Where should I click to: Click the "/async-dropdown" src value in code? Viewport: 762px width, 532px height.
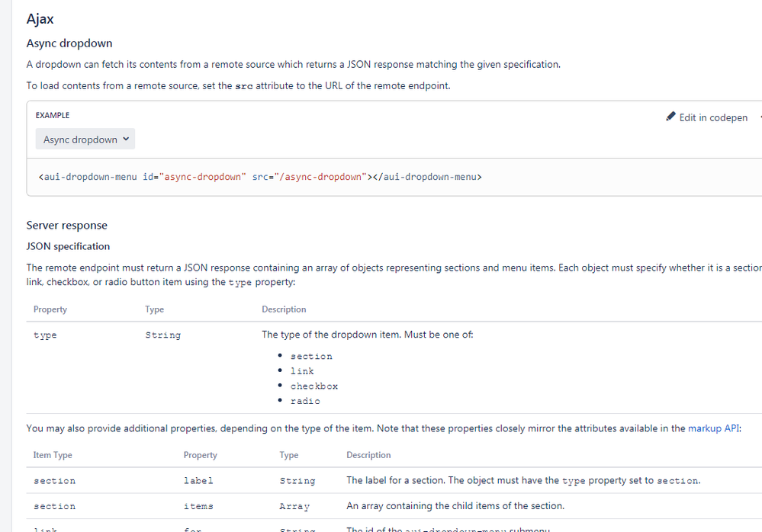[x=320, y=177]
